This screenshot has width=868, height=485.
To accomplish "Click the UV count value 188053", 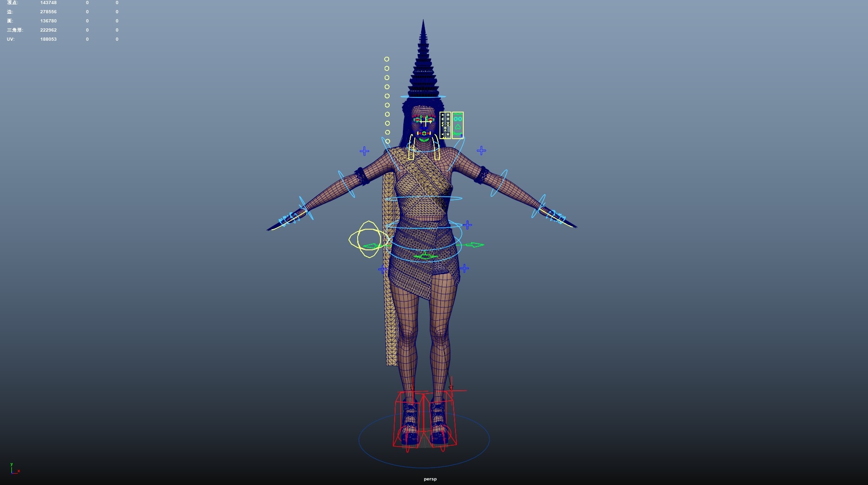I will (x=48, y=39).
